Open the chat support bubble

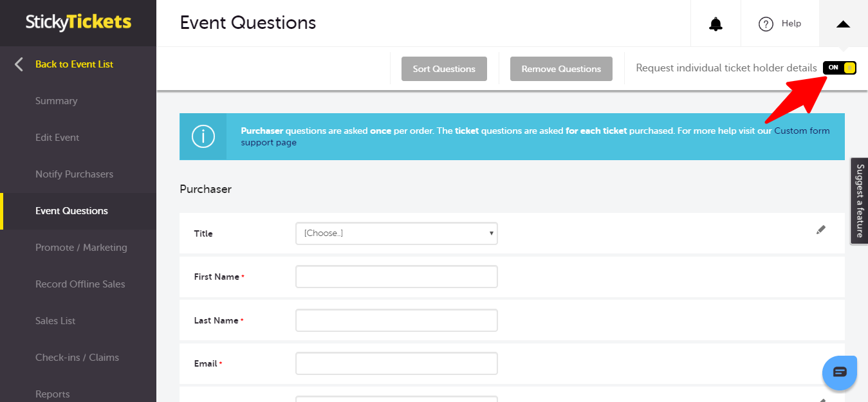(839, 372)
